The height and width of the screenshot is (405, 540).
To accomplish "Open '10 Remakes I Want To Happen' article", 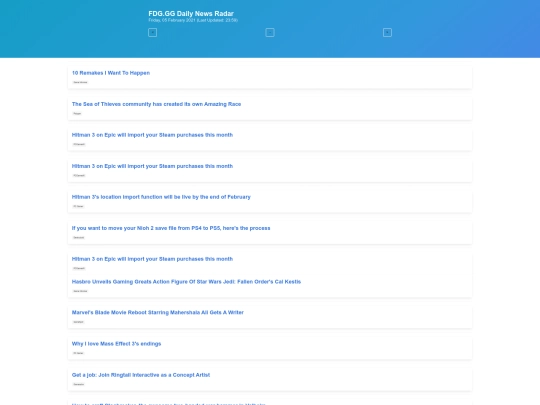I will tap(111, 73).
